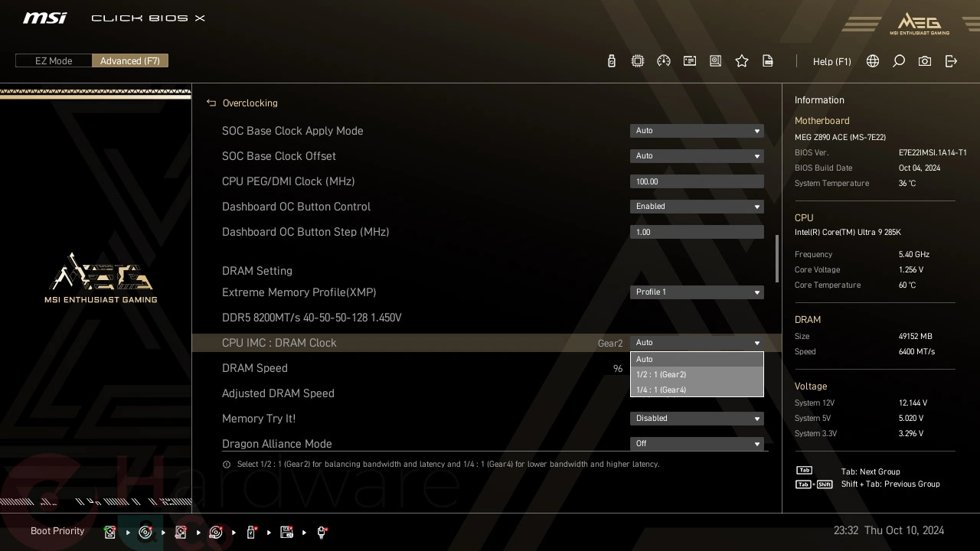Go back via Overclocking return arrow
Viewport: 980px width, 551px height.
[x=211, y=103]
